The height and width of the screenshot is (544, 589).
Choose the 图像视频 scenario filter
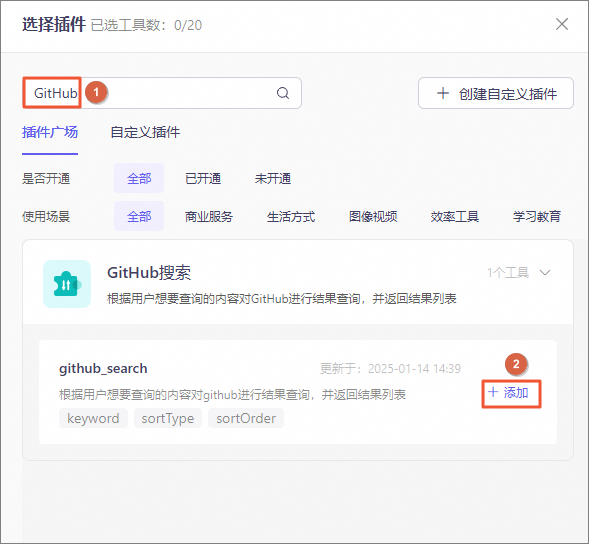pyautogui.click(x=373, y=216)
